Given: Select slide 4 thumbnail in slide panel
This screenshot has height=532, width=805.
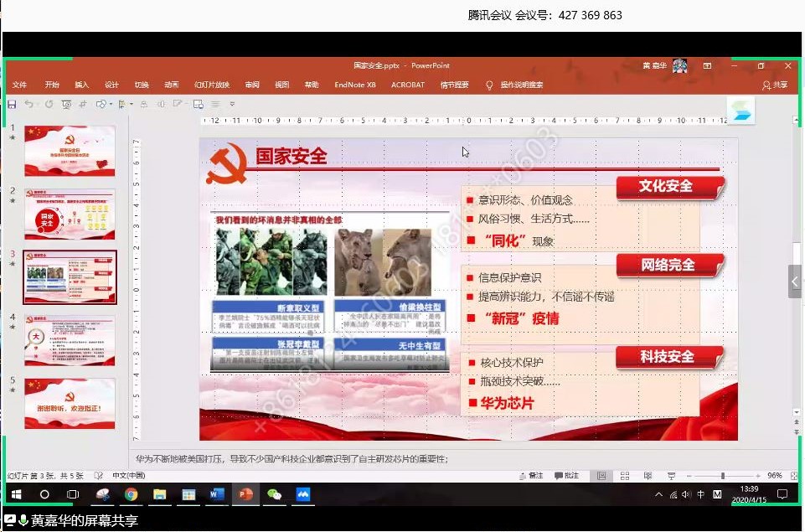Looking at the screenshot, I should pos(70,340).
